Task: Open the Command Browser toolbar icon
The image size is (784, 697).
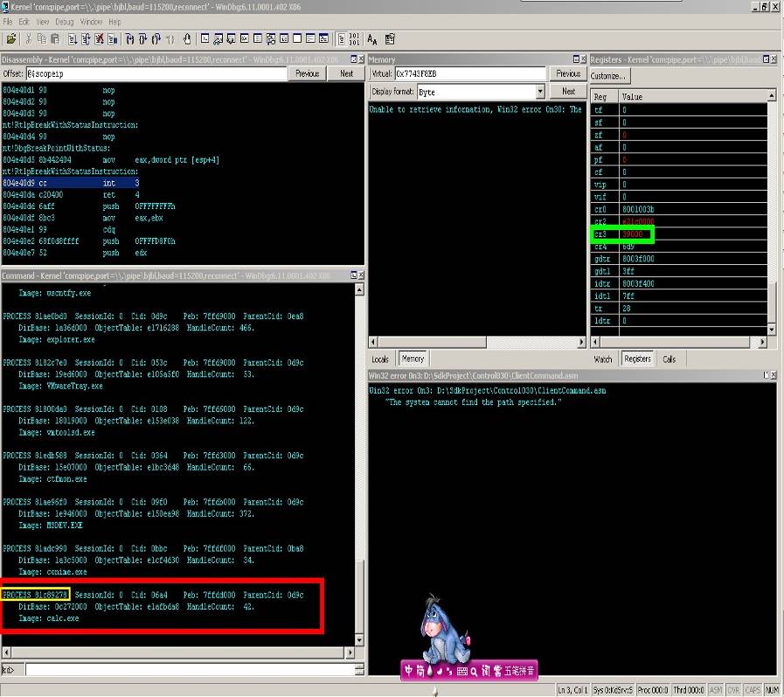Action: 323,39
